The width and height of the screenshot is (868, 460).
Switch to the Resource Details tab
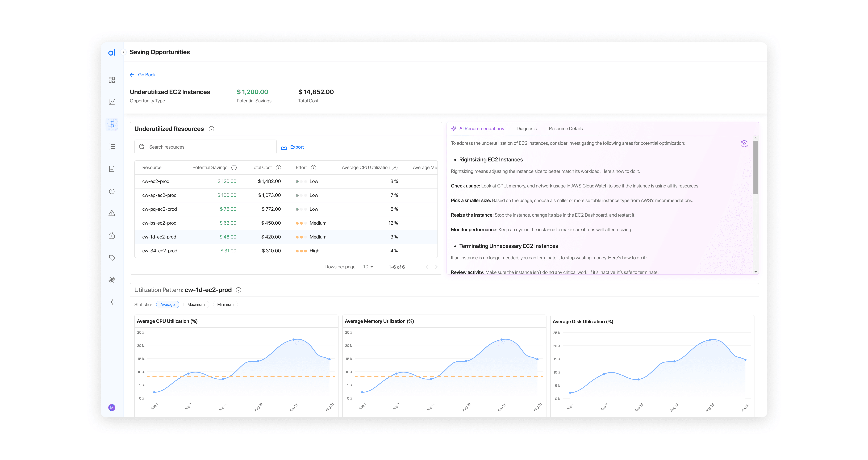point(566,129)
